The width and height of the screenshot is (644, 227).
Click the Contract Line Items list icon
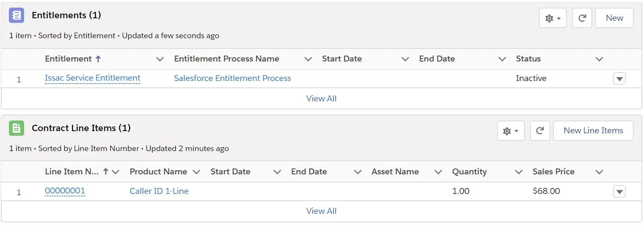point(17,128)
